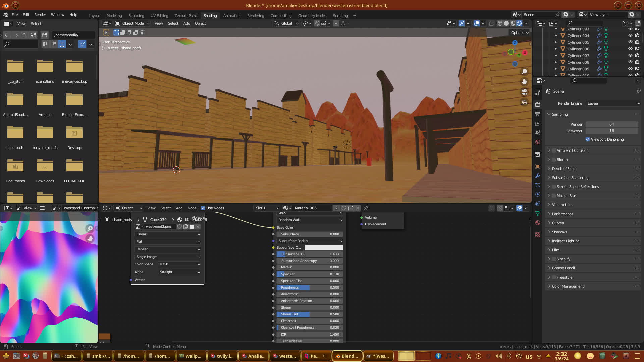644x362 pixels.
Task: Select rendered viewport shading mode
Action: tap(519, 23)
